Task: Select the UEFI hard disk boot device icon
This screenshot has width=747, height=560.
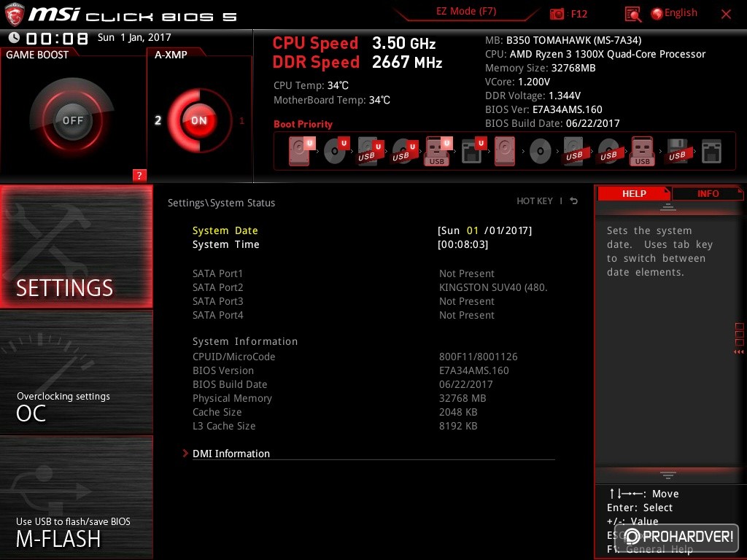Action: [x=301, y=150]
